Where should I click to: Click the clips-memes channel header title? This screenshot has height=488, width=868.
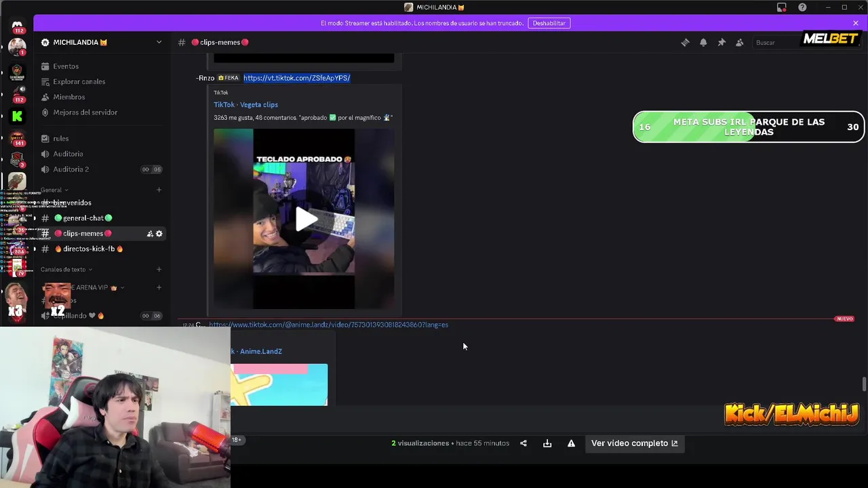coord(220,42)
